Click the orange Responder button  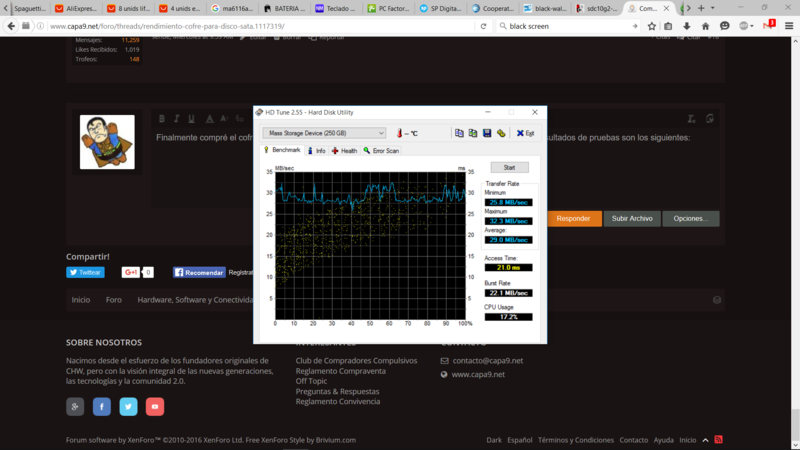(x=573, y=218)
